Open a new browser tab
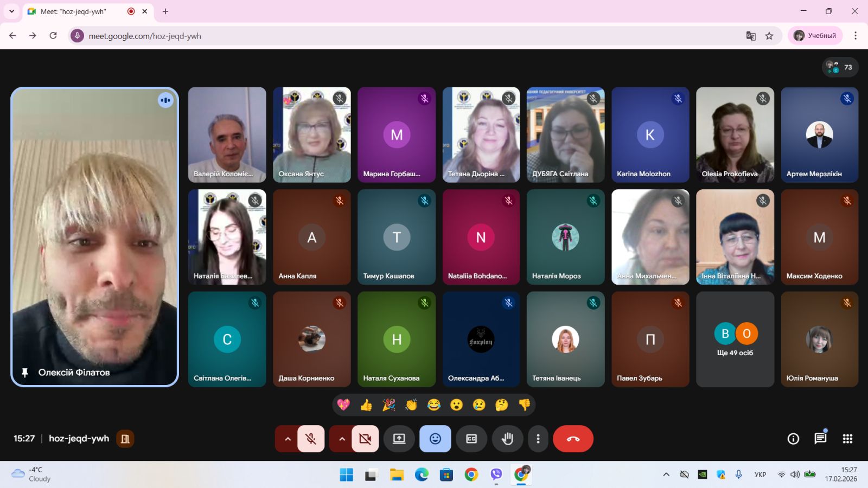The image size is (868, 488). tap(165, 11)
